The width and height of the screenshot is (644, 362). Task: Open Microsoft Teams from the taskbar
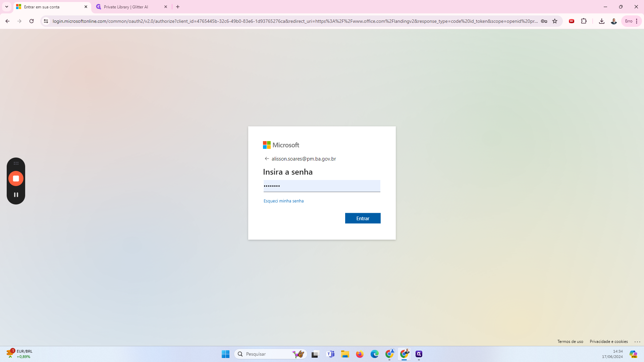point(330,354)
